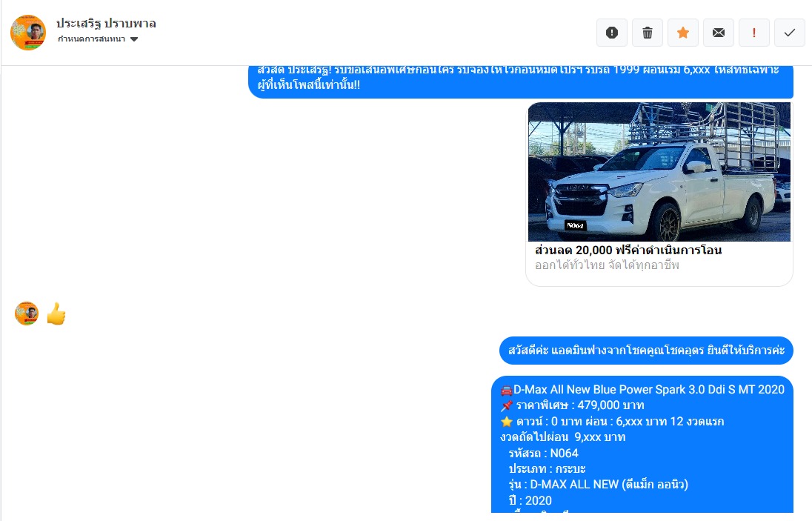Click the ดาวน์ : 0 บาท payment line
Viewport: 812px width, 521px height.
click(x=612, y=421)
